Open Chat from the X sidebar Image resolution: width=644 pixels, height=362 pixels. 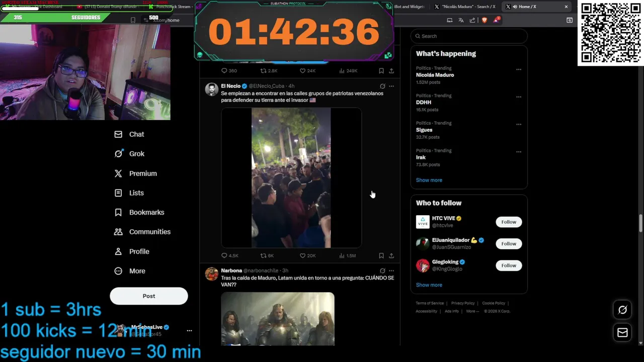click(x=130, y=134)
